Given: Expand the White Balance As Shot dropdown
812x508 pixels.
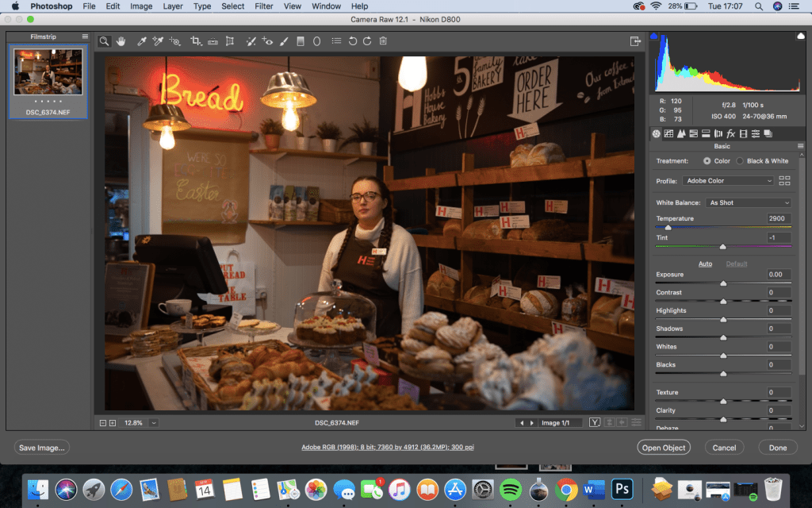Looking at the screenshot, I should 749,203.
